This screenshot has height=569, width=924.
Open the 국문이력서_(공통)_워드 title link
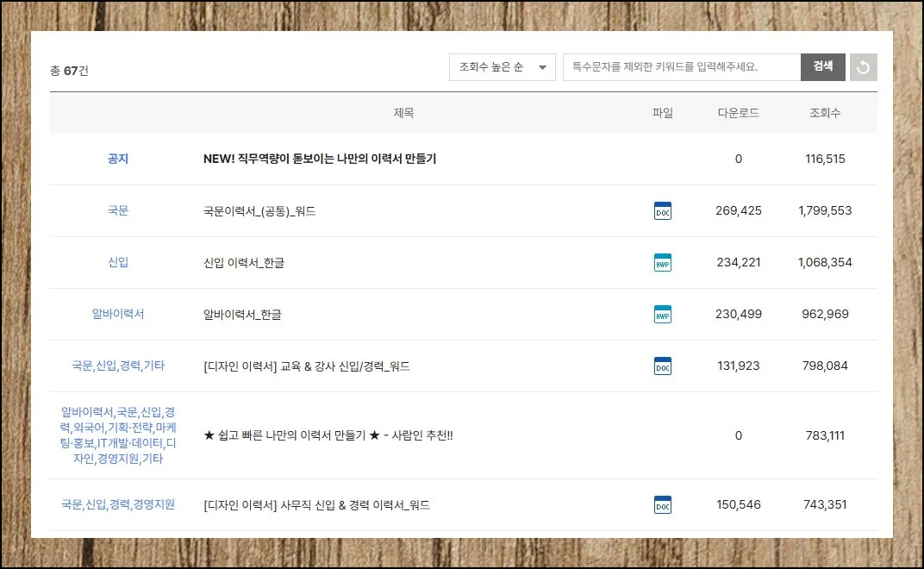[x=259, y=210]
